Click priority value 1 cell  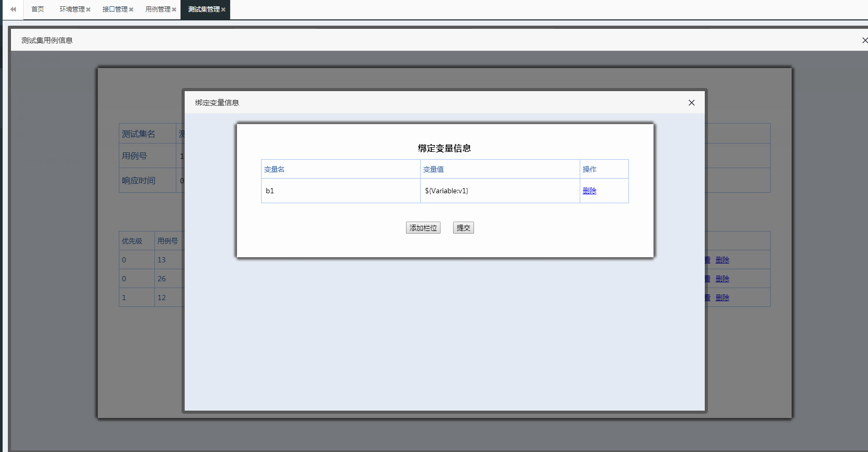[x=137, y=297]
